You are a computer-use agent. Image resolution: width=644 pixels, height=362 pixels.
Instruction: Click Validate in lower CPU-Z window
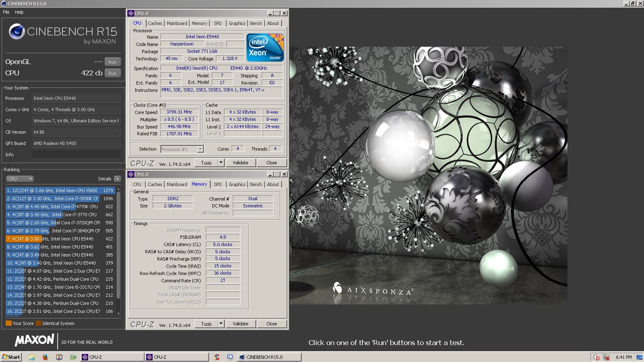click(240, 324)
